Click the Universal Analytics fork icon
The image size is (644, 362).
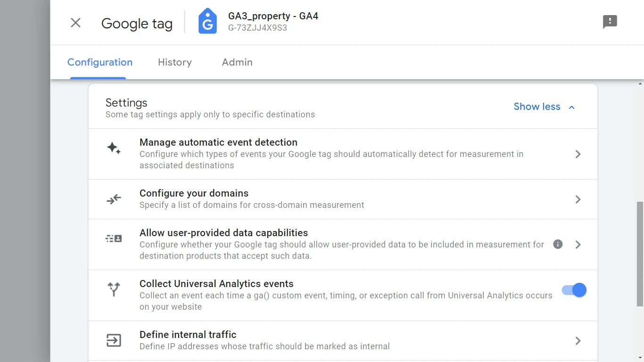[x=114, y=289]
